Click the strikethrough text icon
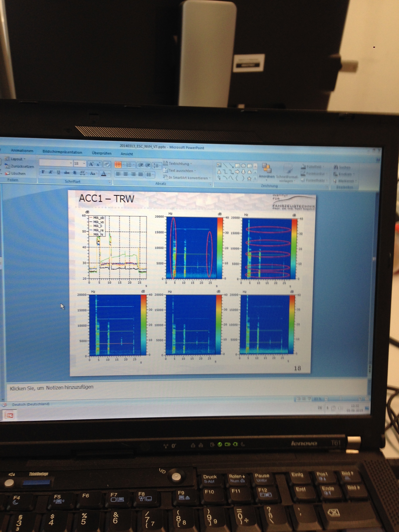Image resolution: width=399 pixels, height=532 pixels. [67, 172]
